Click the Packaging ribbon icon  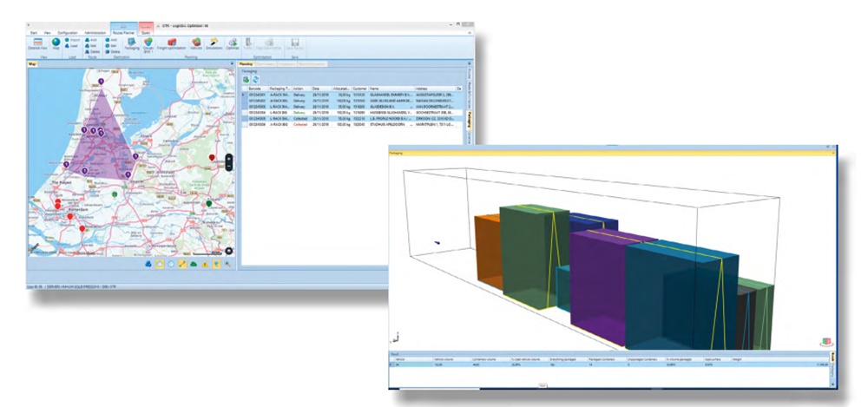[x=132, y=43]
